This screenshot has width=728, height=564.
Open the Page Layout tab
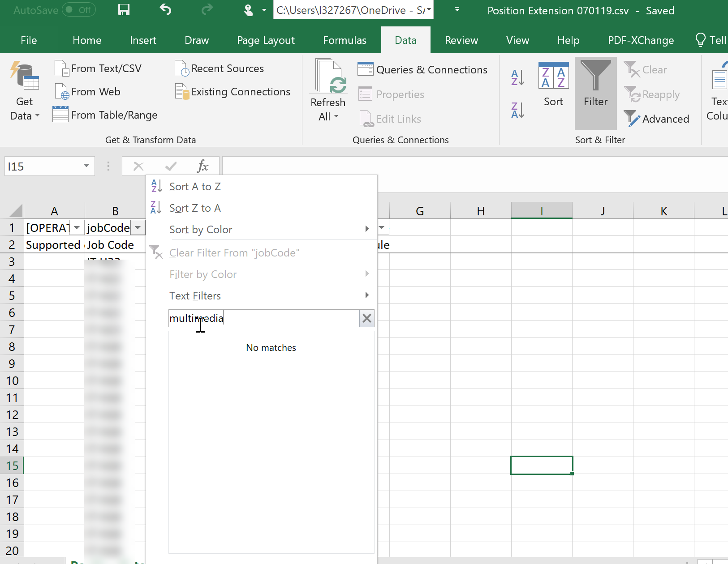pyautogui.click(x=266, y=40)
